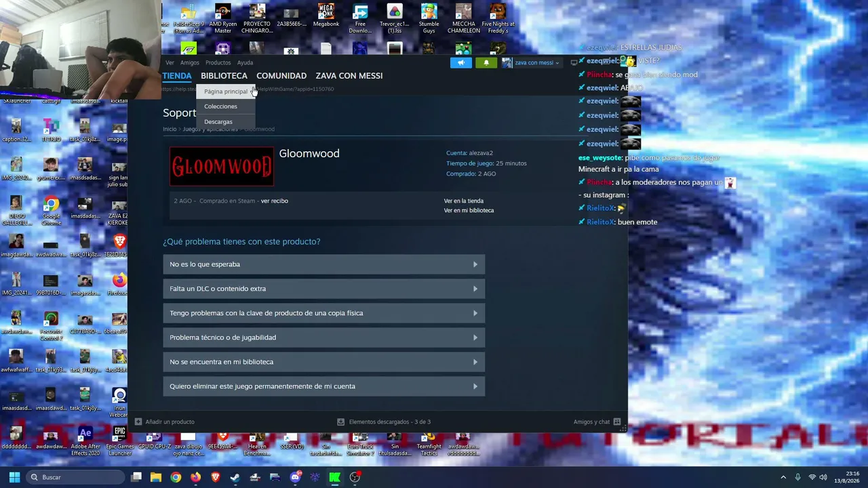Open the Windows Start menu

pos(14,477)
